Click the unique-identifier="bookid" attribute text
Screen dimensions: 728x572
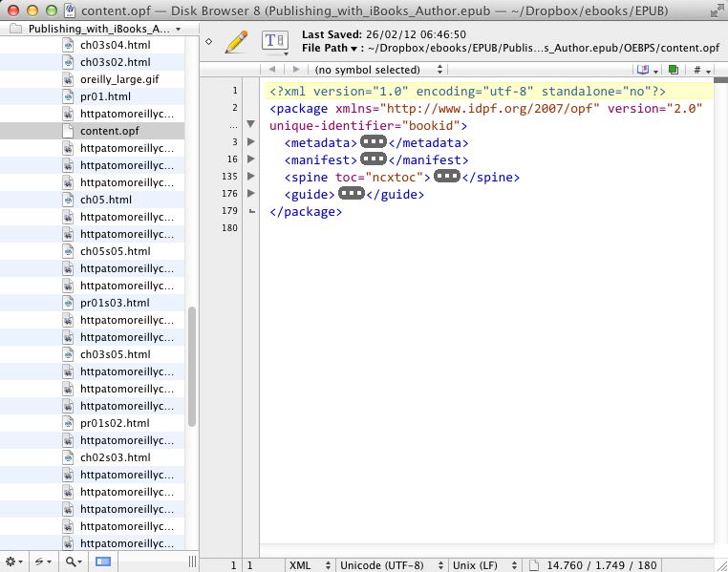coord(364,126)
